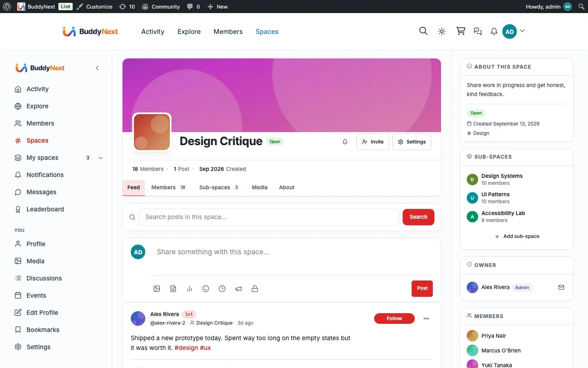Switch to the Feed tab
The height and width of the screenshot is (368, 588).
coord(134,188)
